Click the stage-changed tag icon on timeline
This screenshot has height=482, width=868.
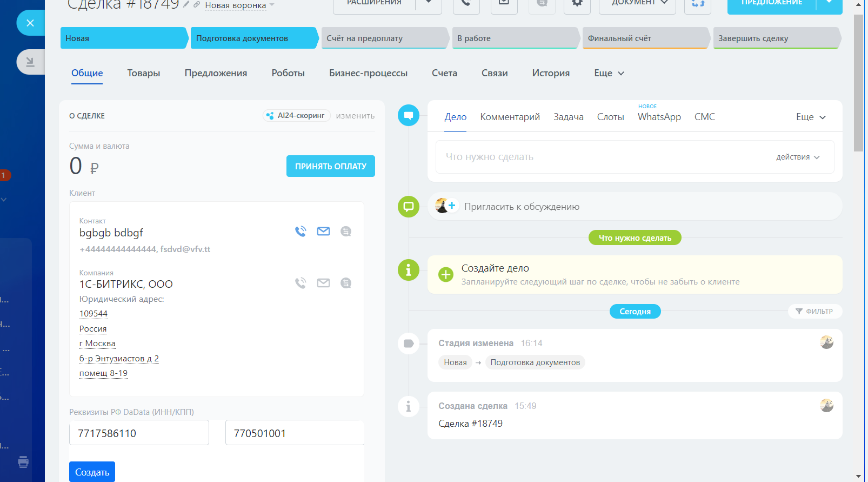coord(409,344)
